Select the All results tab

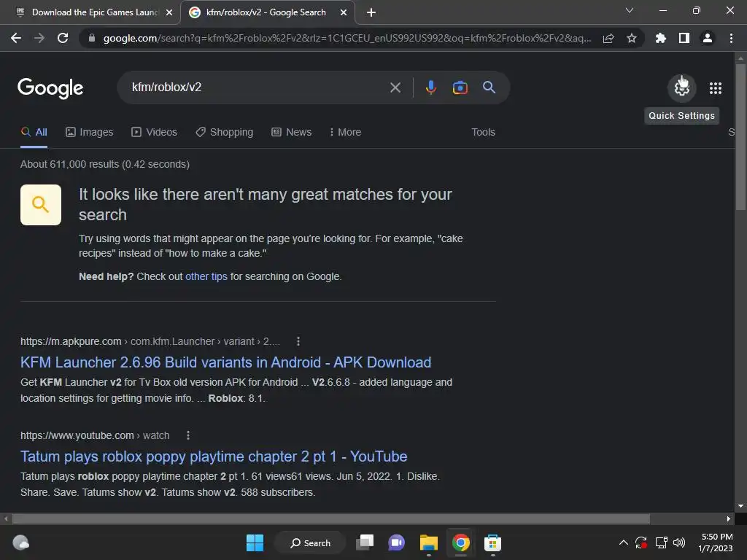pyautogui.click(x=34, y=133)
